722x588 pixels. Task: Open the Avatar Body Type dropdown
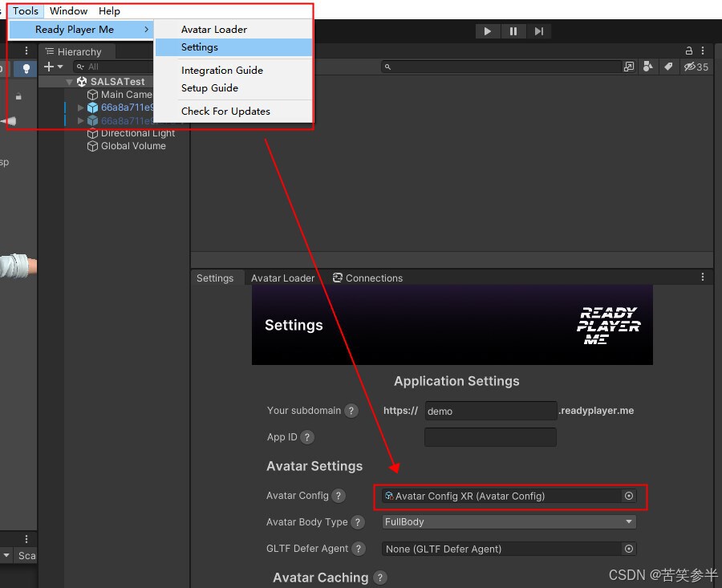pos(509,522)
